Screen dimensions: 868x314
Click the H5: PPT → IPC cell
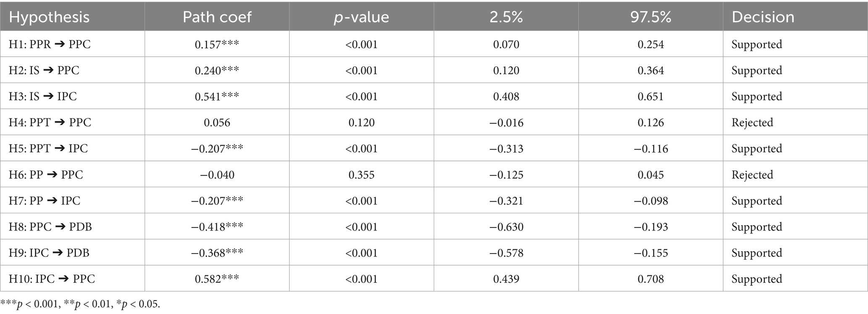(48, 148)
